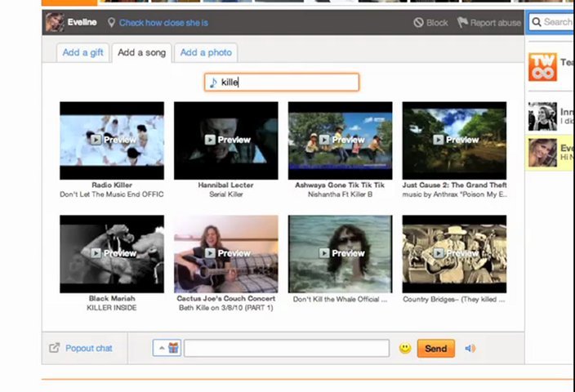The width and height of the screenshot is (575, 392).
Task: Click the search magnifier icon
Action: coord(537,22)
